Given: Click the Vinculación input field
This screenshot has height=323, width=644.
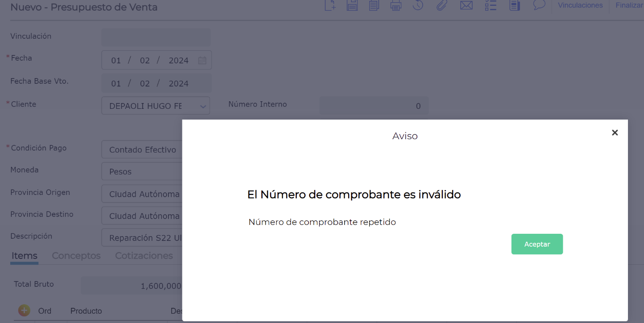Looking at the screenshot, I should point(156,37).
